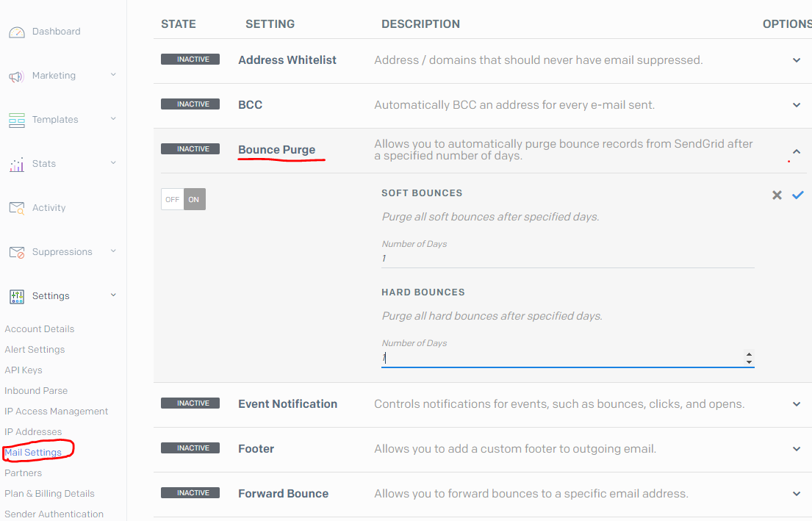This screenshot has width=812, height=521.
Task: Click the Templates layout icon
Action: click(x=17, y=121)
